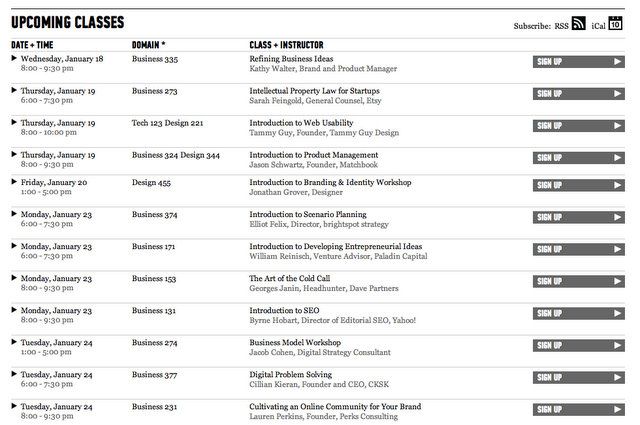This screenshot has width=640, height=425.
Task: Open the iCal calendar icon
Action: (x=616, y=24)
